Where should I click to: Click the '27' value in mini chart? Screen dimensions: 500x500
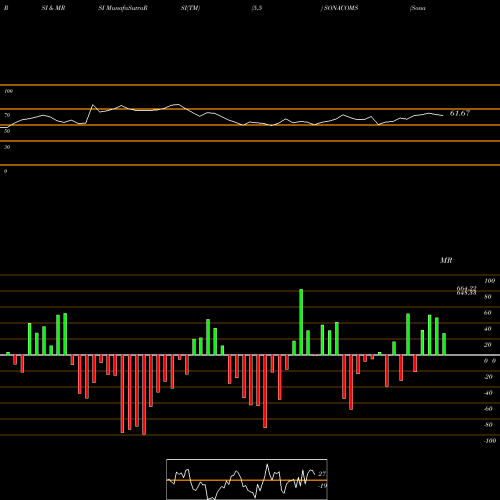pyautogui.click(x=322, y=474)
